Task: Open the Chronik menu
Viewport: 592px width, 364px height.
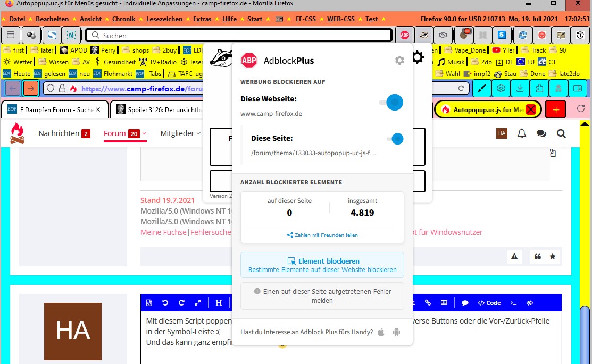Action: pos(123,19)
